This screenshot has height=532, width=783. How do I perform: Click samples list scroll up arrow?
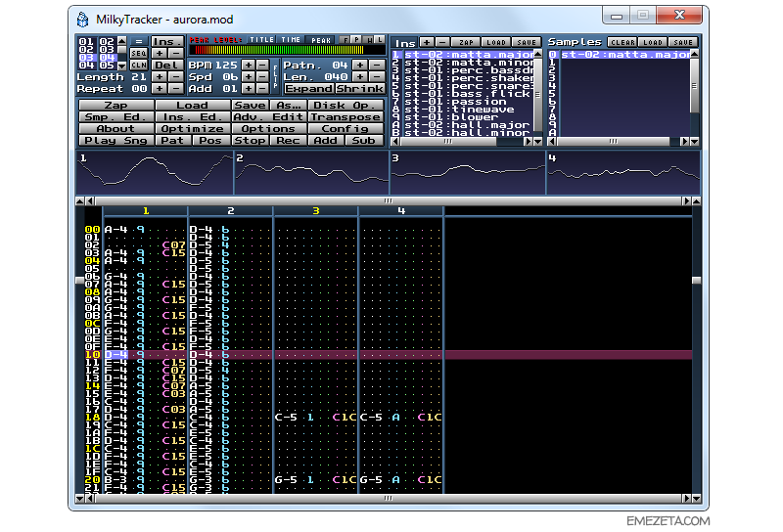tap(694, 54)
